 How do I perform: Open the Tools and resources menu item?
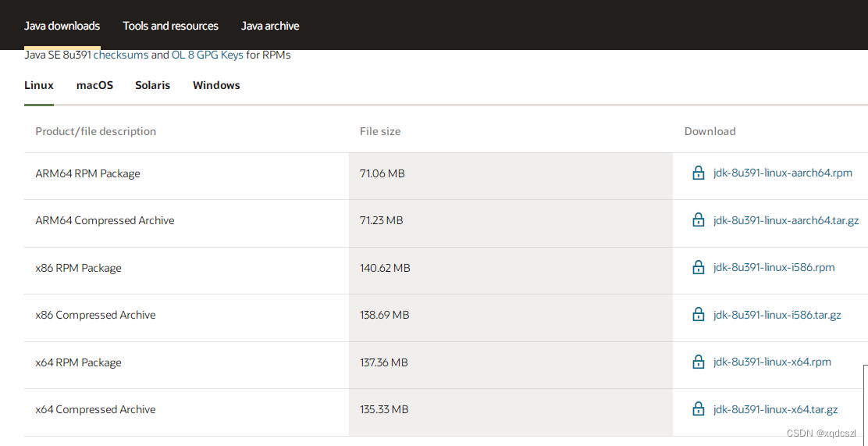(170, 26)
